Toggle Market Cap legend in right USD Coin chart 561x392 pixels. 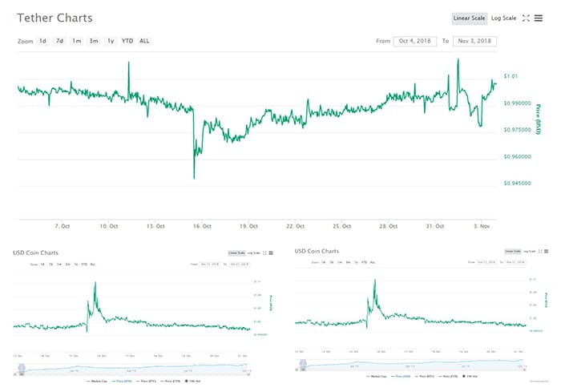click(x=376, y=375)
